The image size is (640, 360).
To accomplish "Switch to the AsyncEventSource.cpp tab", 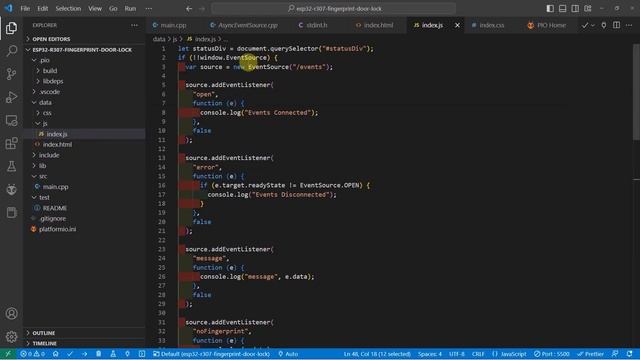I will pyautogui.click(x=248, y=25).
